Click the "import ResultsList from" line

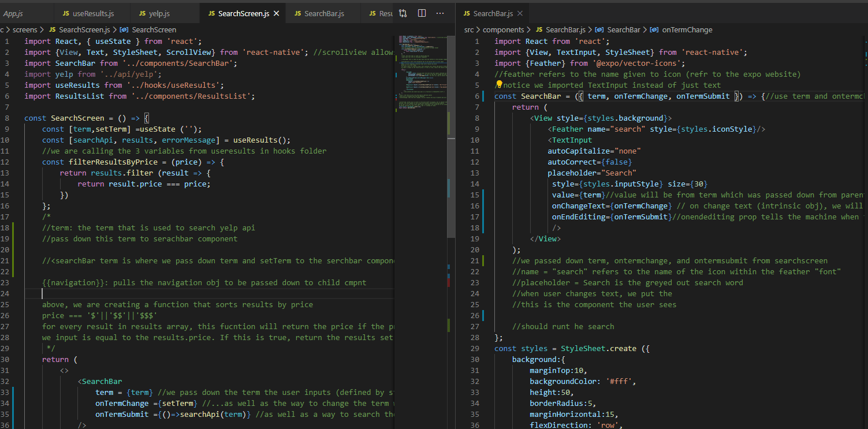pos(140,96)
